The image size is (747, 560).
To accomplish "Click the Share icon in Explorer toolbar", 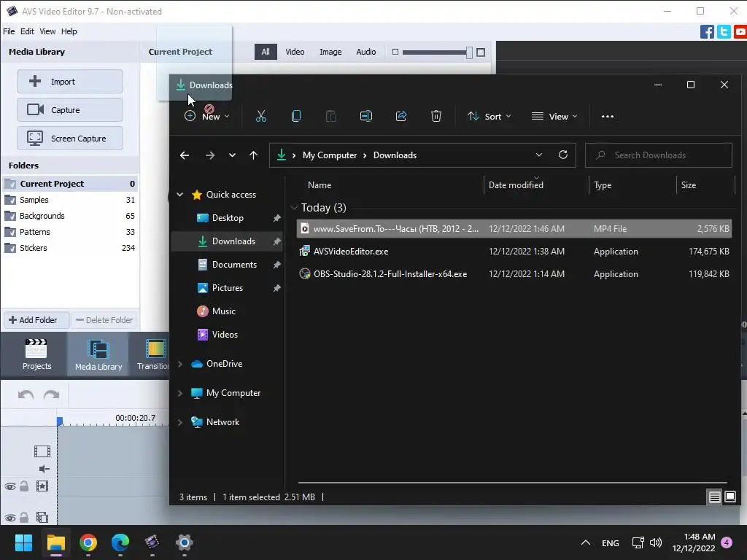I will click(x=401, y=116).
